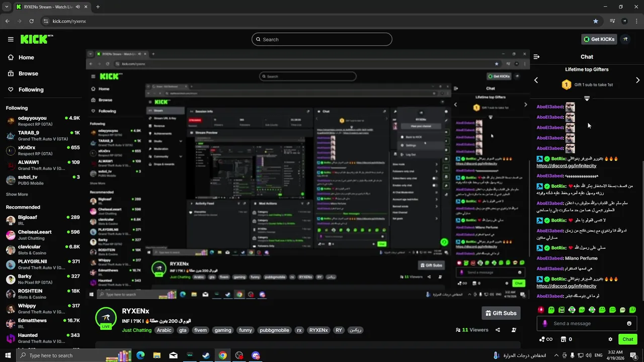Click the 11 Viewers count
This screenshot has height=362, width=644.
tap(472, 330)
